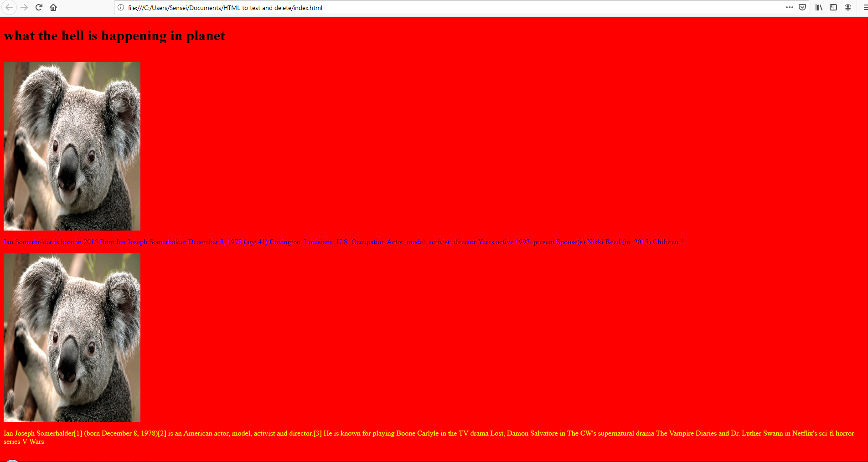Save page to Pocket
The image size is (868, 462).
click(802, 7)
